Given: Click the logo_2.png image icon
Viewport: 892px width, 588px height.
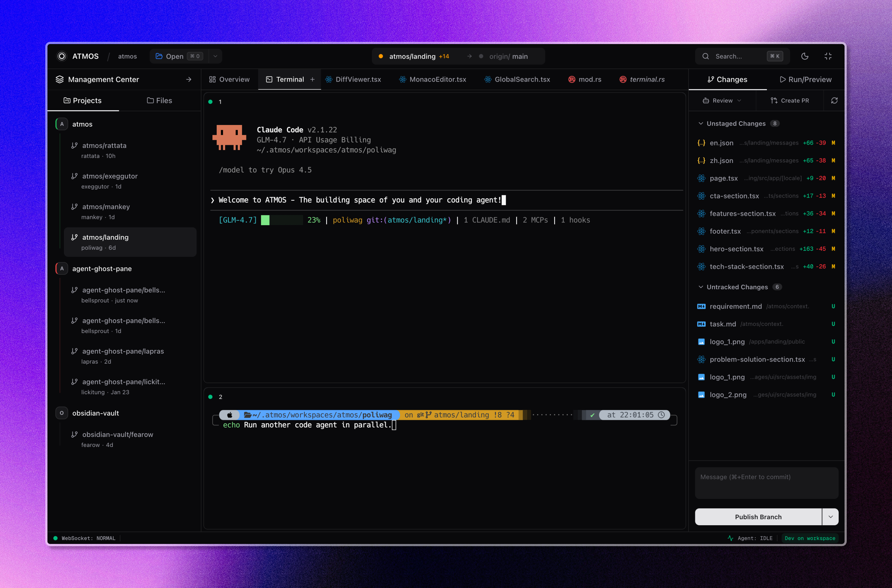Looking at the screenshot, I should [701, 395].
